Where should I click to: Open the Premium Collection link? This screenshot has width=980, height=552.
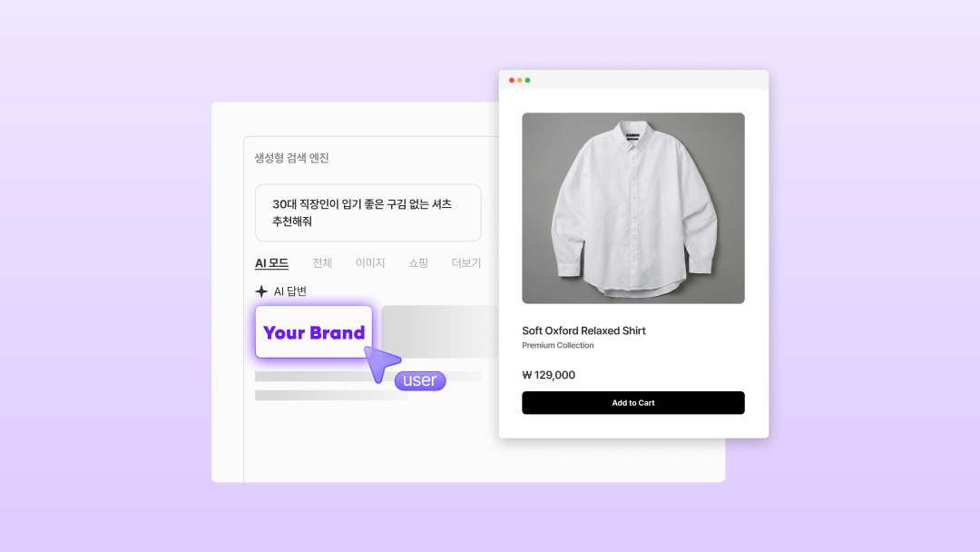pos(557,345)
